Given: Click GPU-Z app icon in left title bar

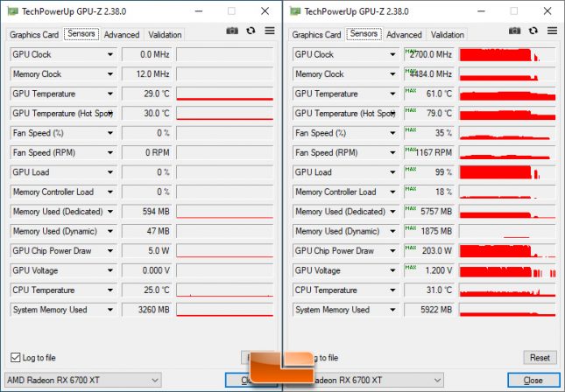Looking at the screenshot, I should click(12, 11).
